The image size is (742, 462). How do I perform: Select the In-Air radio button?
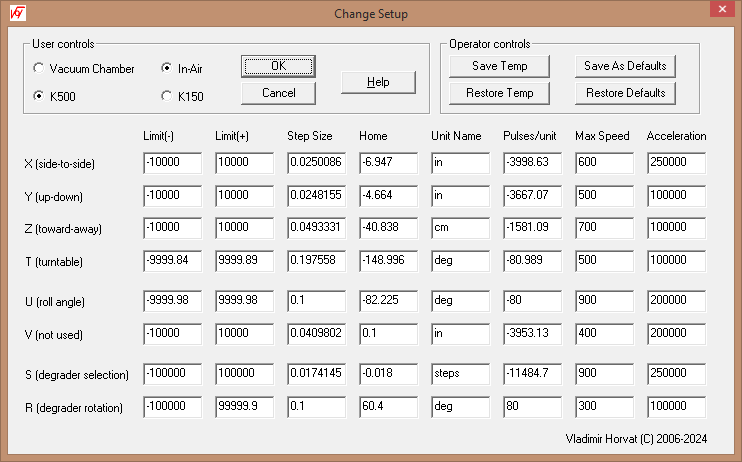click(x=182, y=69)
